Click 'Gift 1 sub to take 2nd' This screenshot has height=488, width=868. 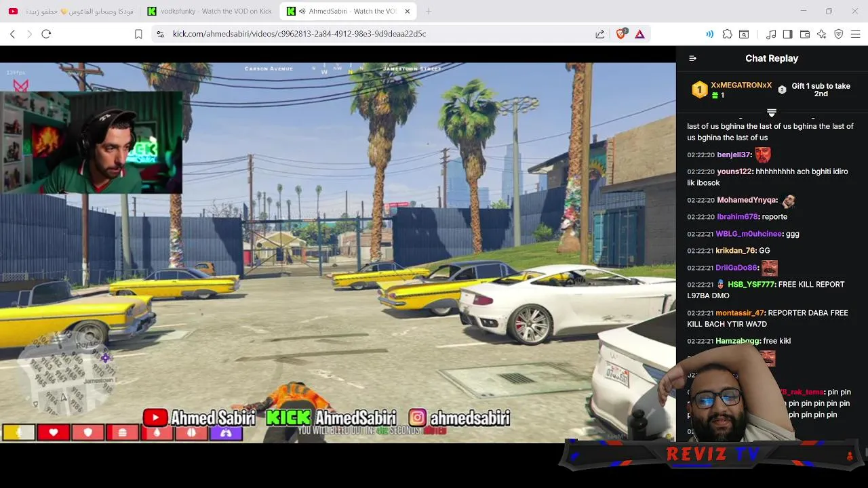pos(821,89)
